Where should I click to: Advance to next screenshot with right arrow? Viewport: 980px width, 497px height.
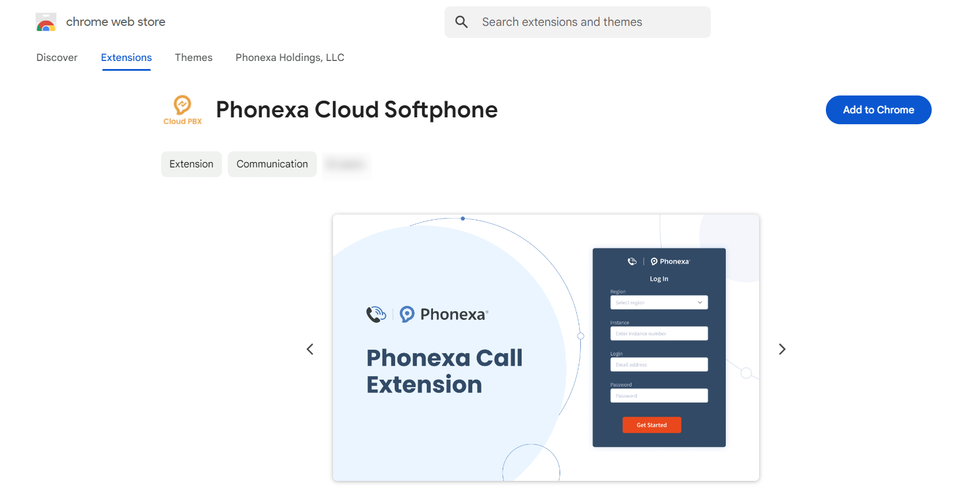click(782, 349)
